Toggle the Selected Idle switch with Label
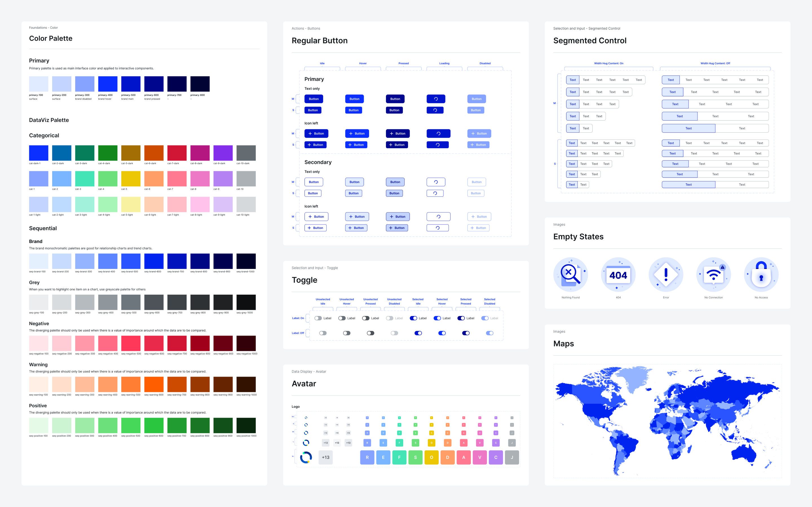The height and width of the screenshot is (507, 812). click(413, 318)
